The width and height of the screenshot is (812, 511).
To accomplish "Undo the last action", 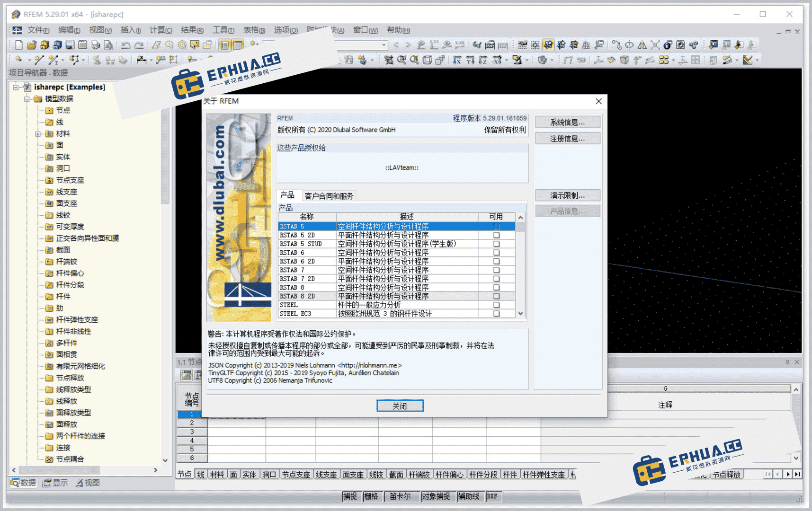I will (125, 45).
